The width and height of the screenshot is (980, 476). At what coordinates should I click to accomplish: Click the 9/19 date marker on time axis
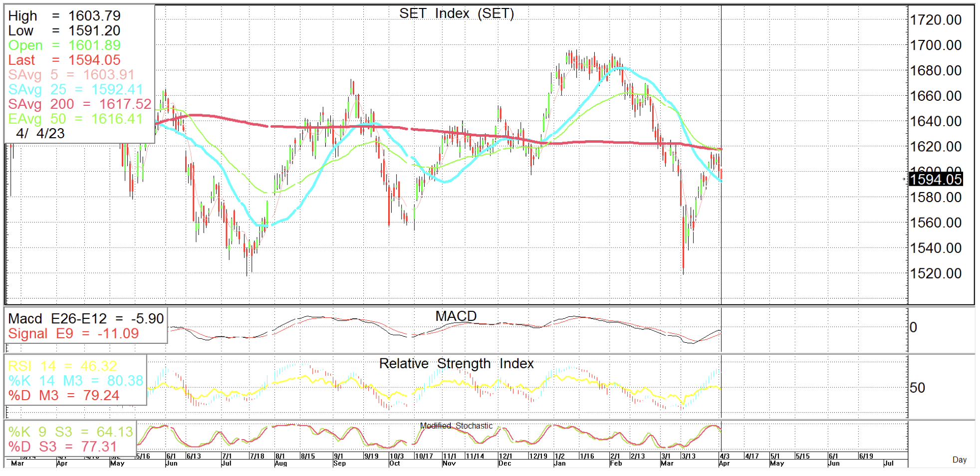click(371, 456)
